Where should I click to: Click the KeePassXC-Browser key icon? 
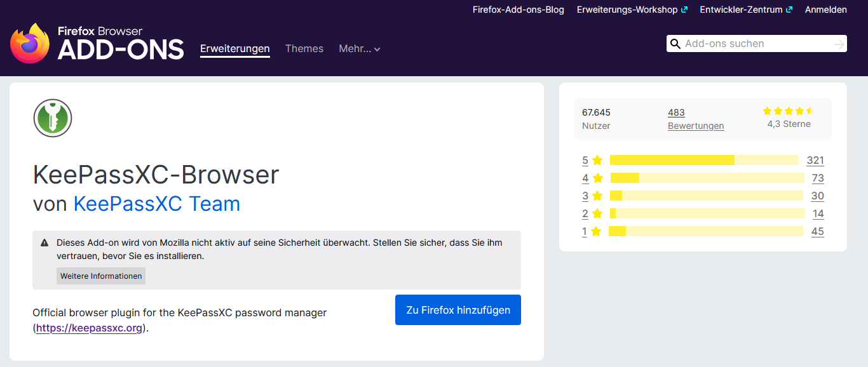coord(53,118)
